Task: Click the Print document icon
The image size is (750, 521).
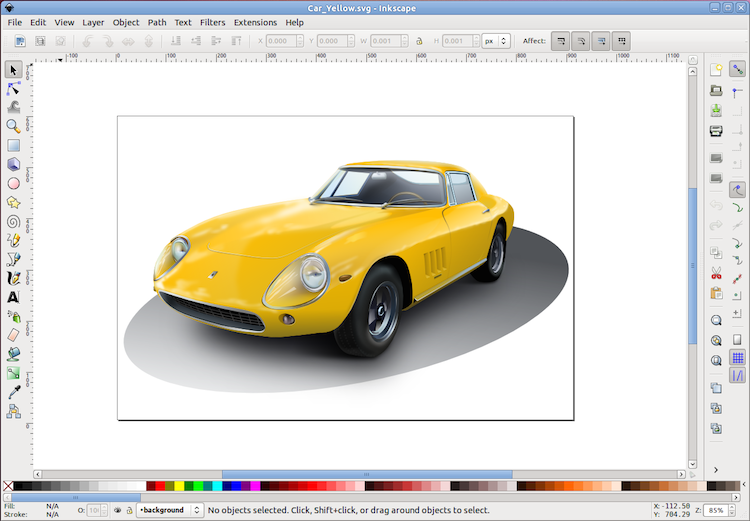Action: (x=716, y=131)
